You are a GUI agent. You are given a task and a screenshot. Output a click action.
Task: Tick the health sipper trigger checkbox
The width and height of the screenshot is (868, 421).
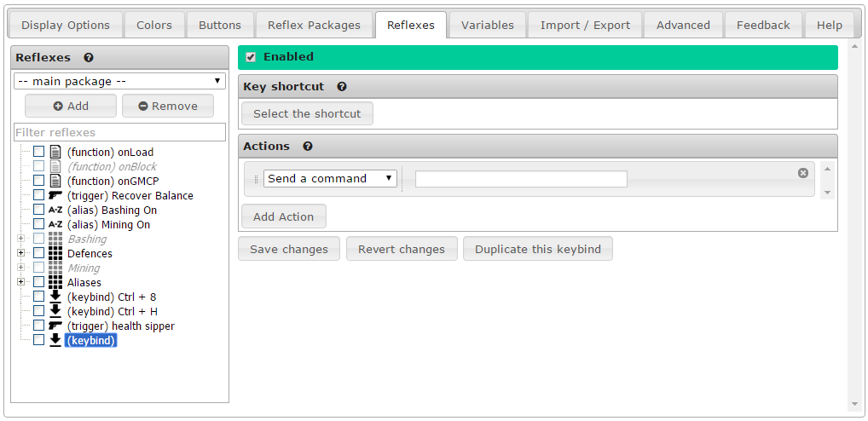pos(38,326)
